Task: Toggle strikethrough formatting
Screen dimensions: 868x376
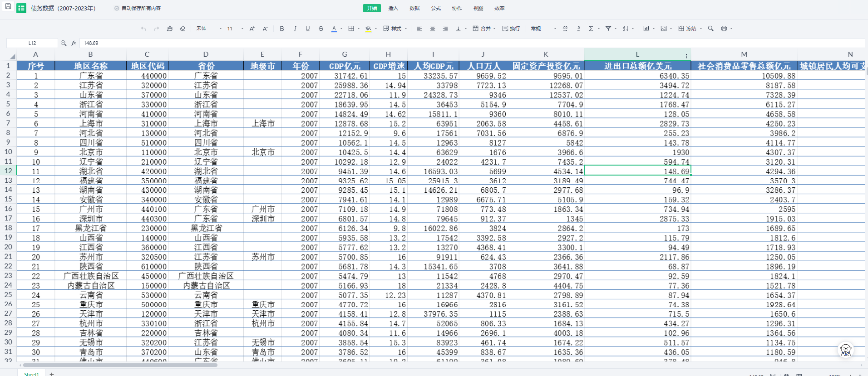Action: click(x=321, y=29)
